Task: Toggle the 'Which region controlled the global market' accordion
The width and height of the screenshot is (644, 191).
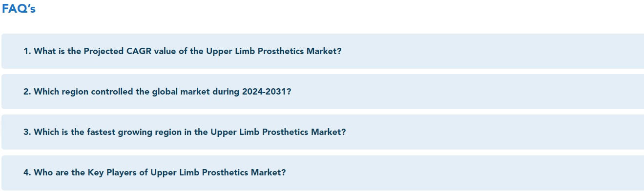Action: coord(323,92)
